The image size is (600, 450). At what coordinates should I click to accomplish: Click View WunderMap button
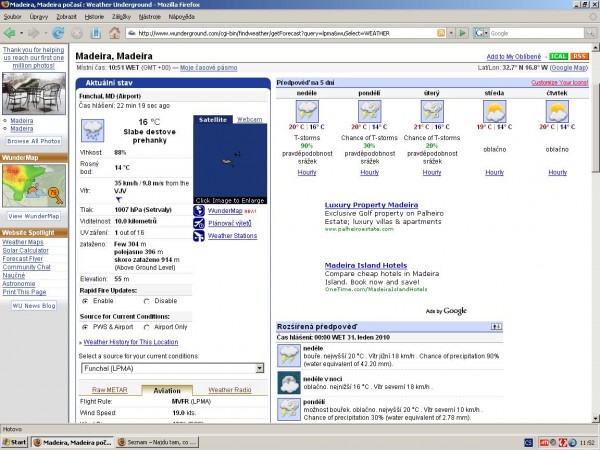[x=34, y=216]
